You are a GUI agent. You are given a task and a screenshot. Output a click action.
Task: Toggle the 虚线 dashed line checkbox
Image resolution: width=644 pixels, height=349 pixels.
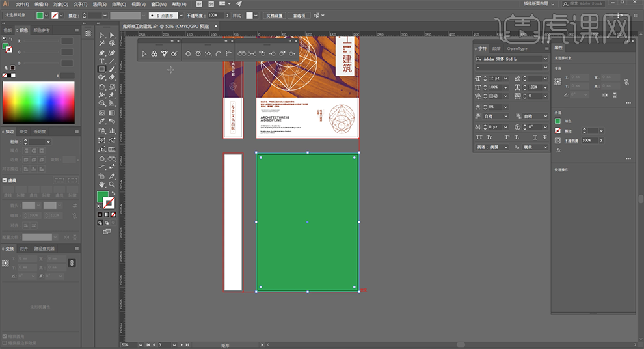pos(5,180)
